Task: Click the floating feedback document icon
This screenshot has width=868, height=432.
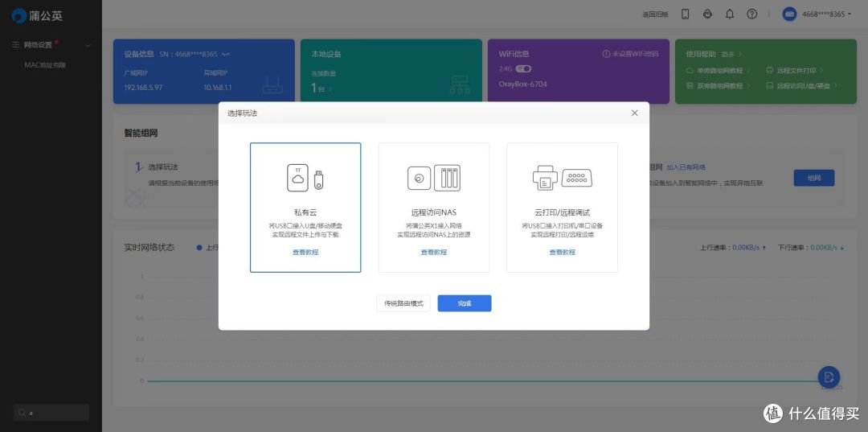Action: 829,377
